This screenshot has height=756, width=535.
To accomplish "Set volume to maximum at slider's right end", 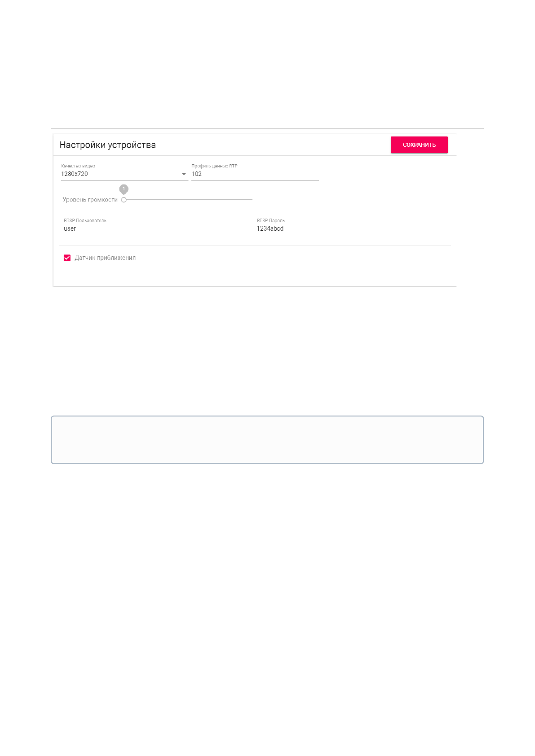I will [252, 200].
